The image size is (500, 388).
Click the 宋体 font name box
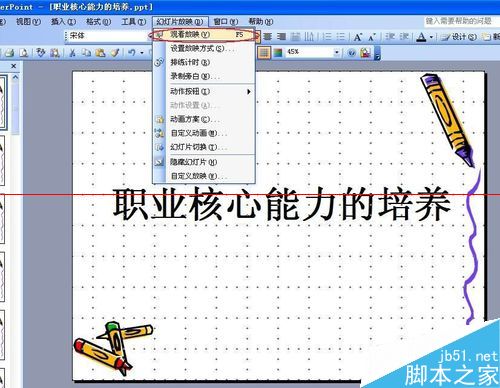tap(107, 36)
